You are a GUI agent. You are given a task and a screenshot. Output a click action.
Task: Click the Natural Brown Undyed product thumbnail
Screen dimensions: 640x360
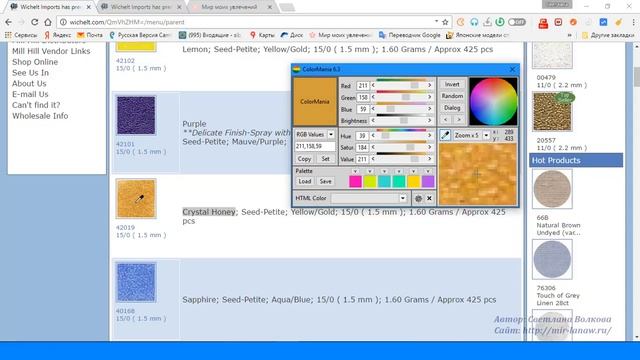(x=552, y=189)
